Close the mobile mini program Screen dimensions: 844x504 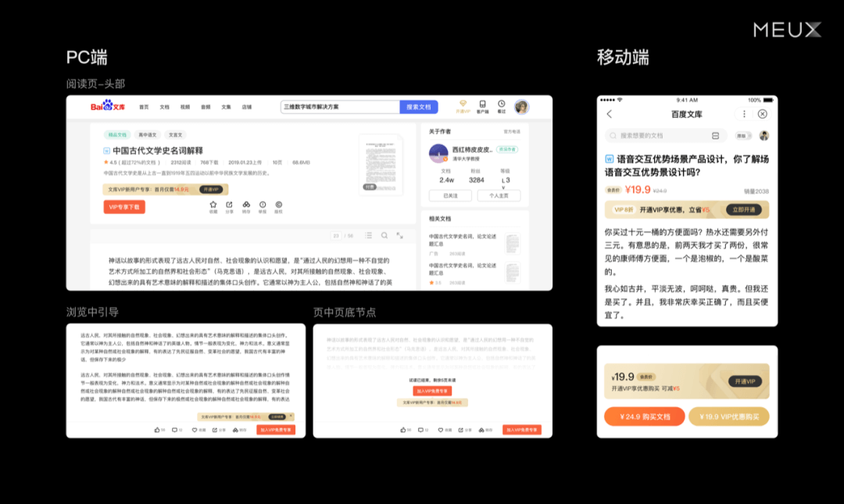point(762,114)
